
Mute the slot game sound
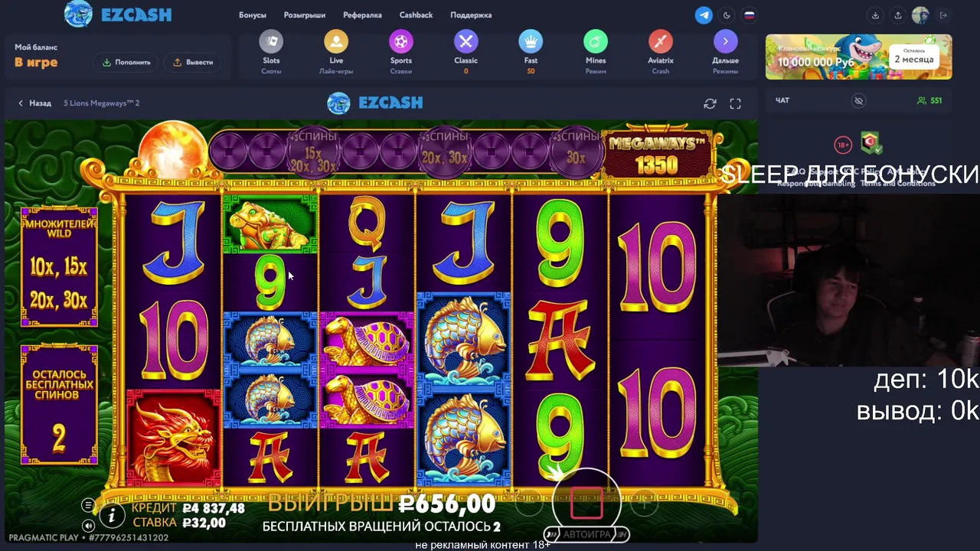pyautogui.click(x=88, y=526)
